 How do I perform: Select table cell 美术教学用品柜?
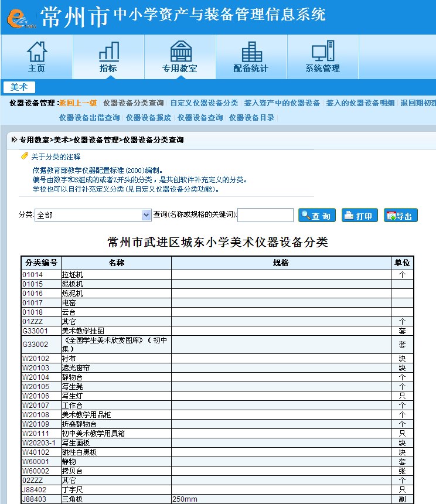116,414
